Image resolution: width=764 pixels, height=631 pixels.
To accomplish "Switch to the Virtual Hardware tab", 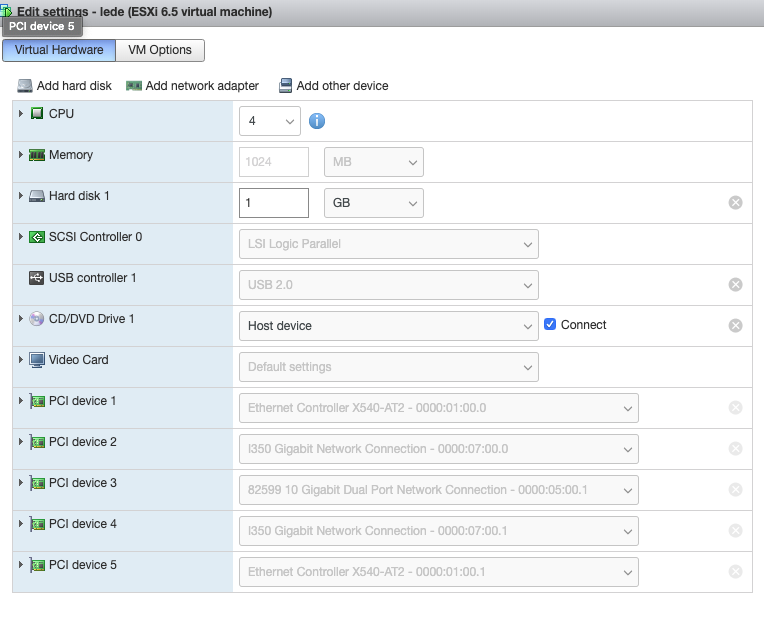I will click(59, 50).
